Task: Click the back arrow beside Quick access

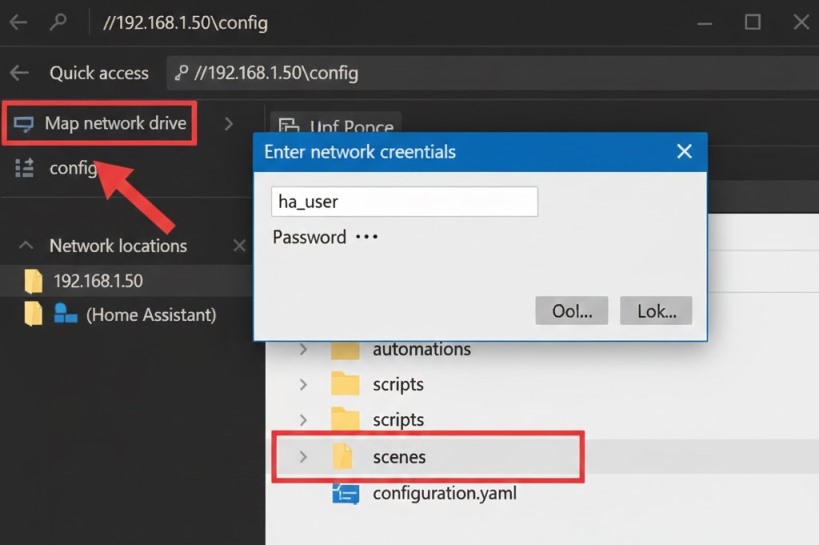Action: point(19,73)
